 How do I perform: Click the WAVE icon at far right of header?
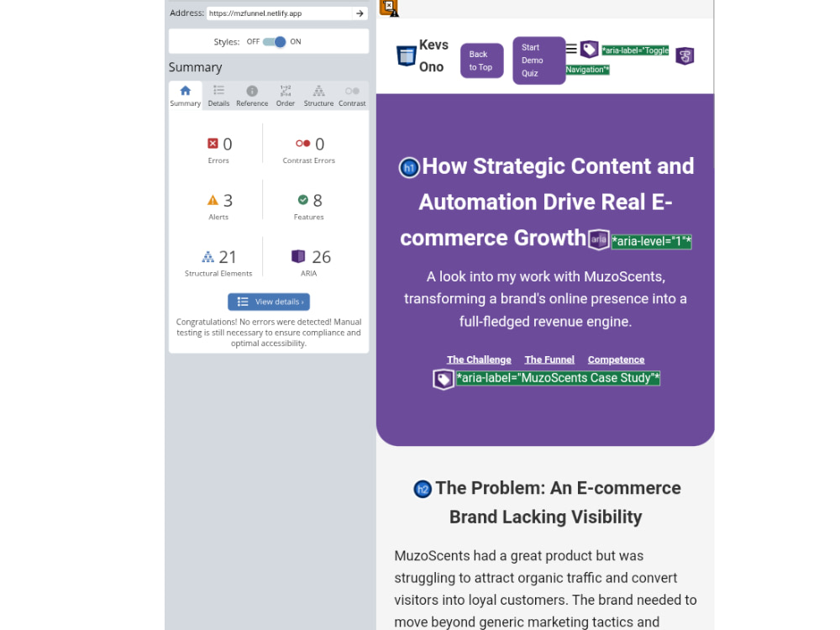(x=685, y=55)
